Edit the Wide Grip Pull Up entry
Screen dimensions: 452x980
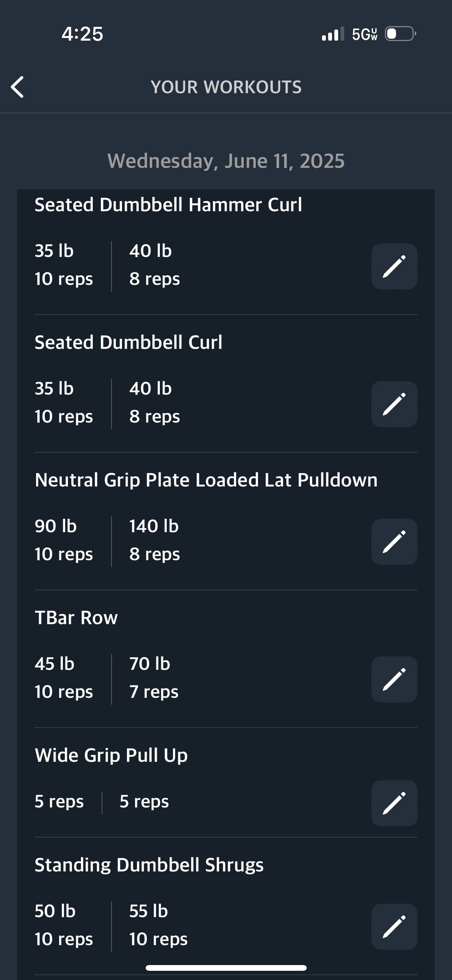(x=394, y=803)
